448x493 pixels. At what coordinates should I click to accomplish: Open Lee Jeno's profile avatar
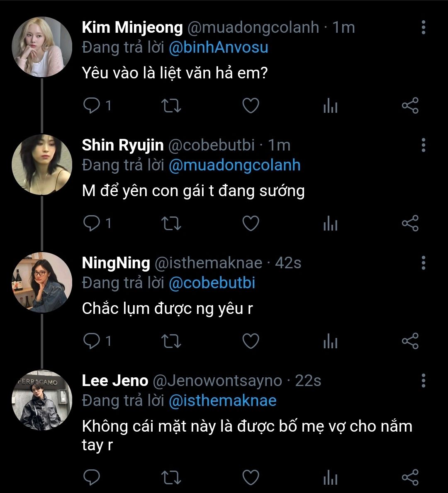tap(42, 400)
